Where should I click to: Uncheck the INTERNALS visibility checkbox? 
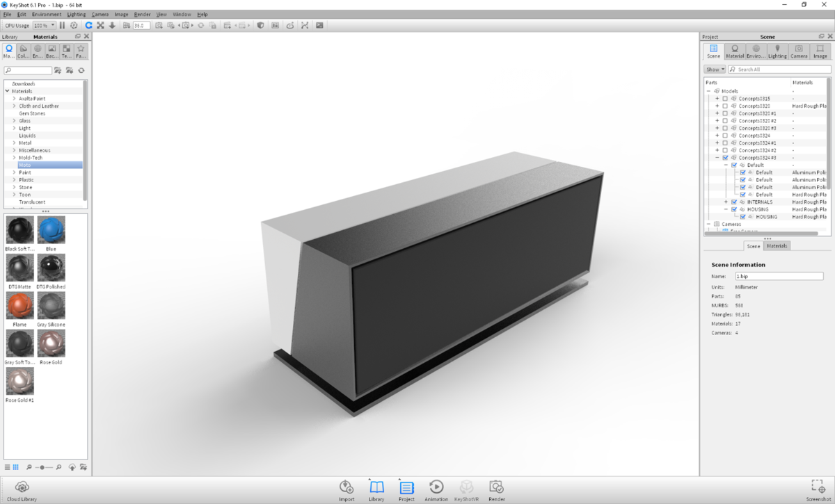pyautogui.click(x=734, y=202)
